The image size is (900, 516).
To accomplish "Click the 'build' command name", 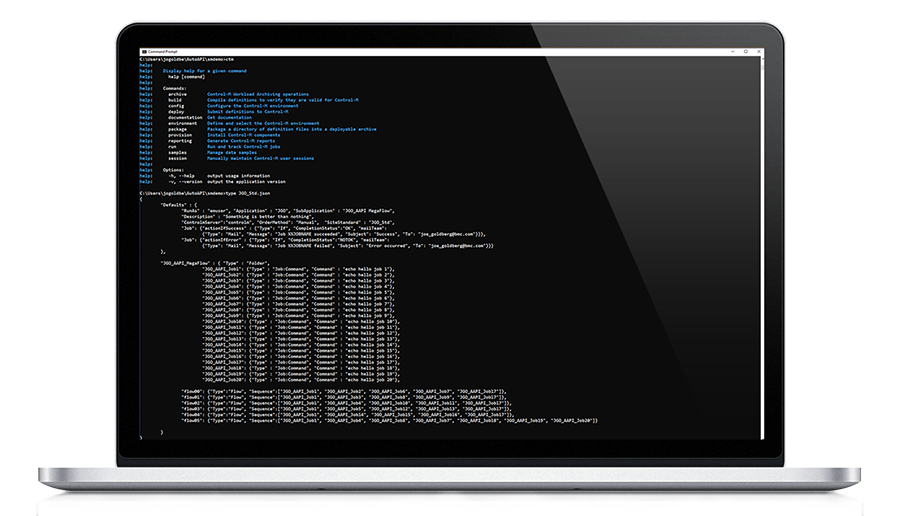I will click(174, 100).
